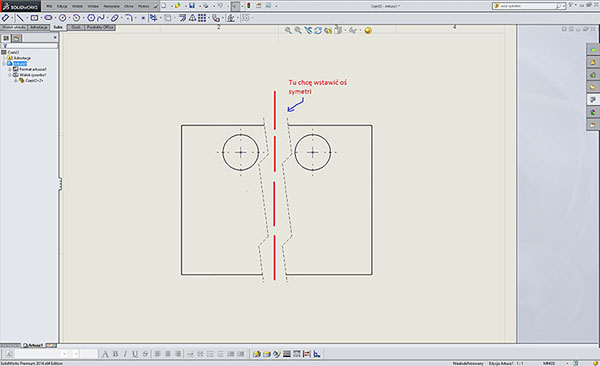
Task: Open the dropdown arrow beside the Line tool
Action: point(26,18)
